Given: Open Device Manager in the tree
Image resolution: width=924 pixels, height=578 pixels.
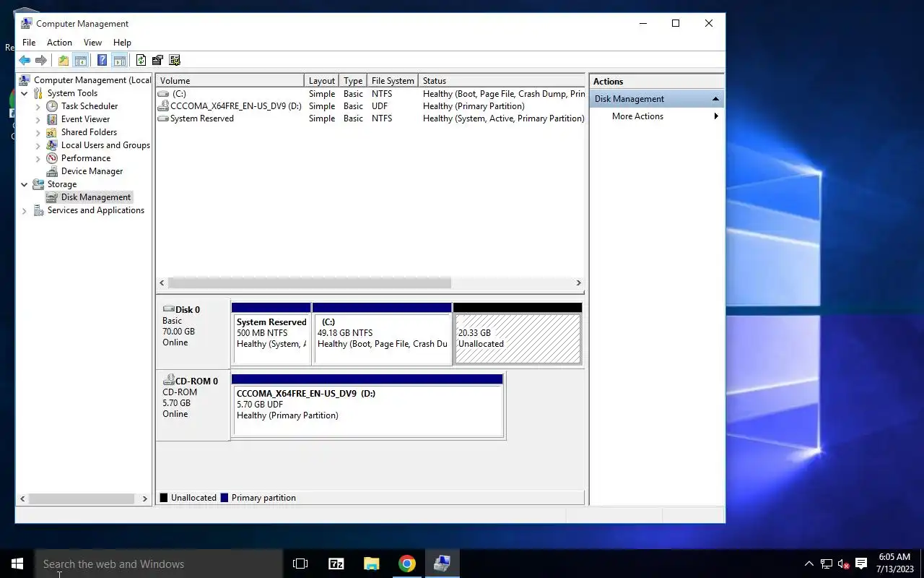Looking at the screenshot, I should (x=92, y=171).
